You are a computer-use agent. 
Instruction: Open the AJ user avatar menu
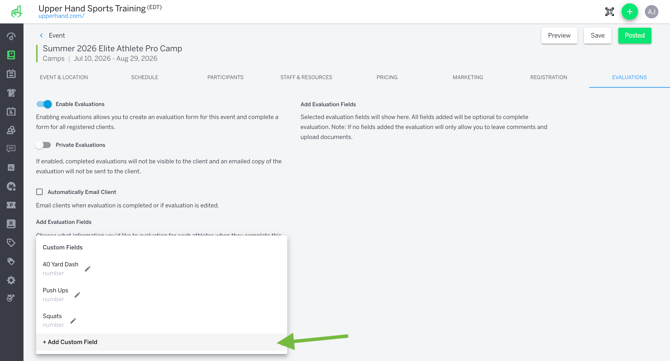tap(651, 12)
